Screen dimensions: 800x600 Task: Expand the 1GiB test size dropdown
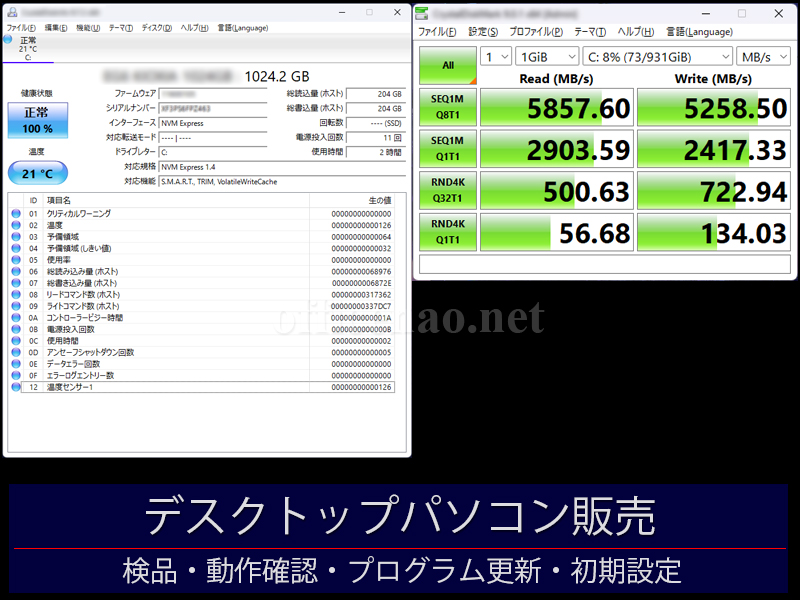tap(546, 56)
